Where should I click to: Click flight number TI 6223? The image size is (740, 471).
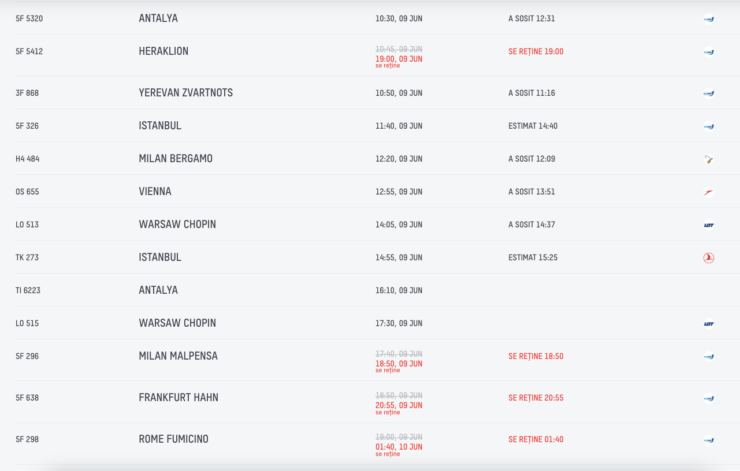click(x=28, y=290)
